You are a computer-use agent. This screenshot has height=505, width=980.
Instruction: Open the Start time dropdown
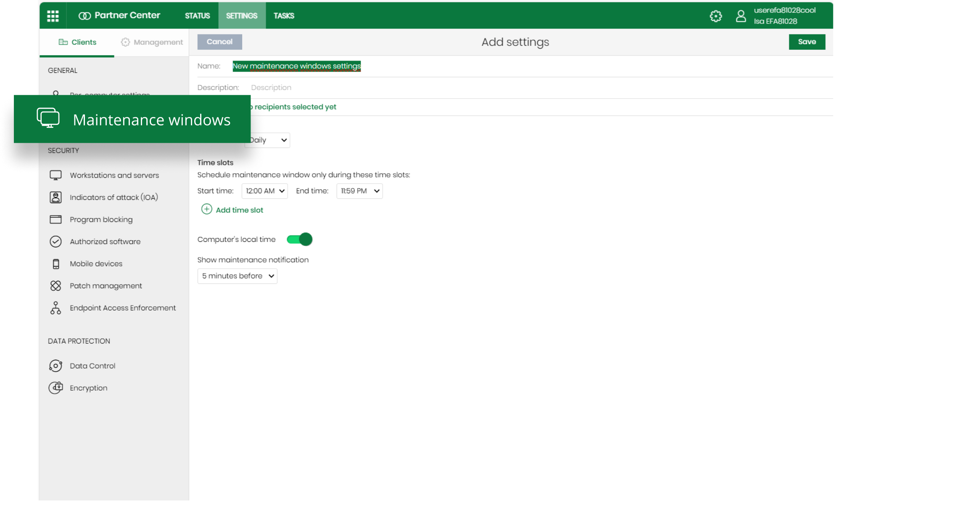click(x=264, y=191)
